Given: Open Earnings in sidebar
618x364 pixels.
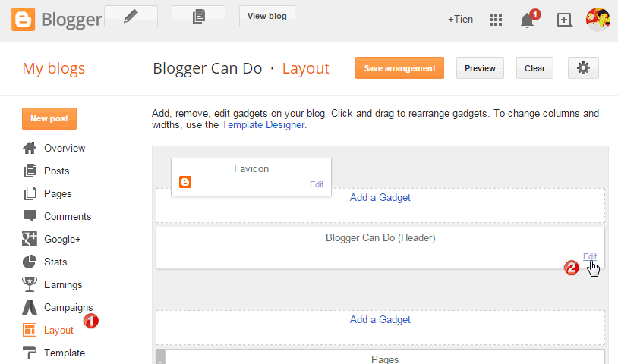Looking at the screenshot, I should (63, 285).
